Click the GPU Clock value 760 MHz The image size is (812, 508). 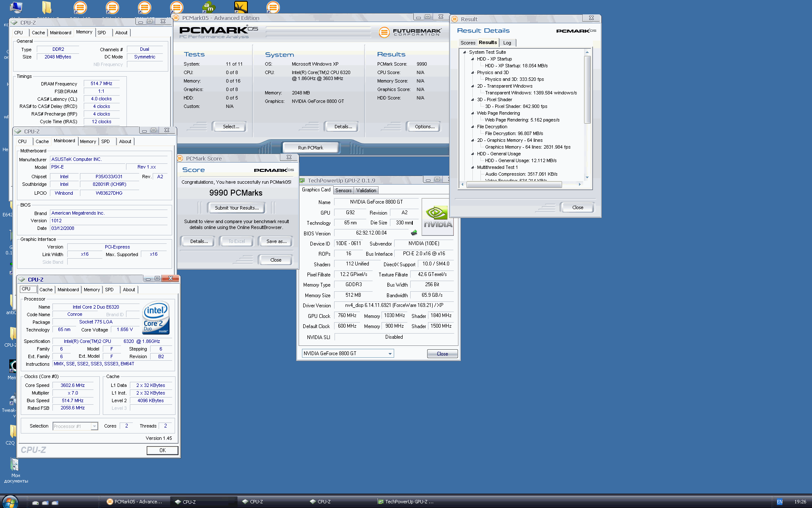[x=347, y=316]
